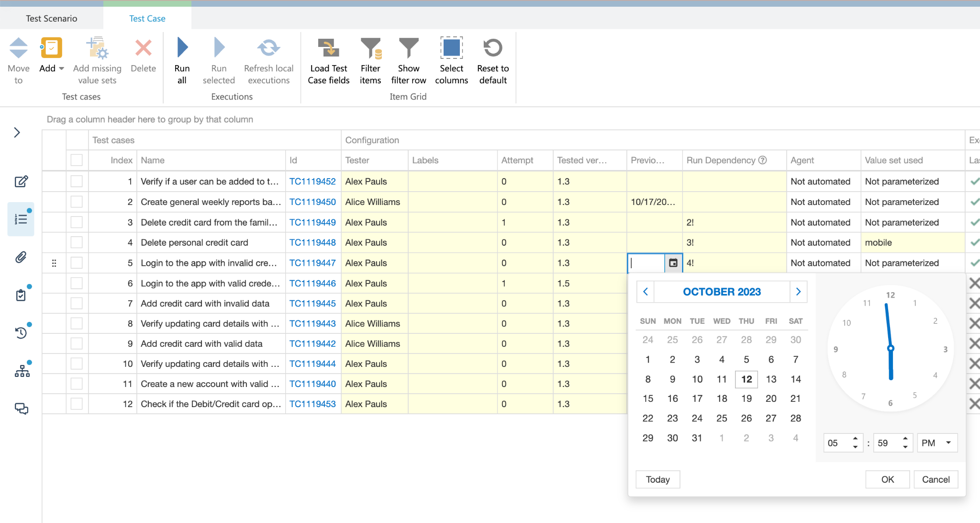Click Reset to default icon

click(493, 48)
